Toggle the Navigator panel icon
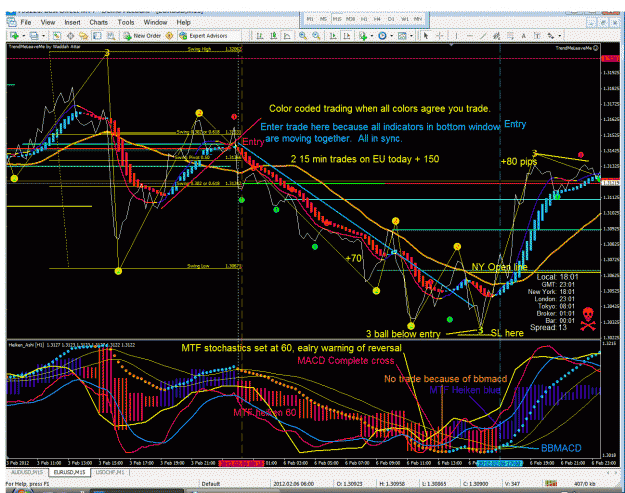 (x=83, y=36)
